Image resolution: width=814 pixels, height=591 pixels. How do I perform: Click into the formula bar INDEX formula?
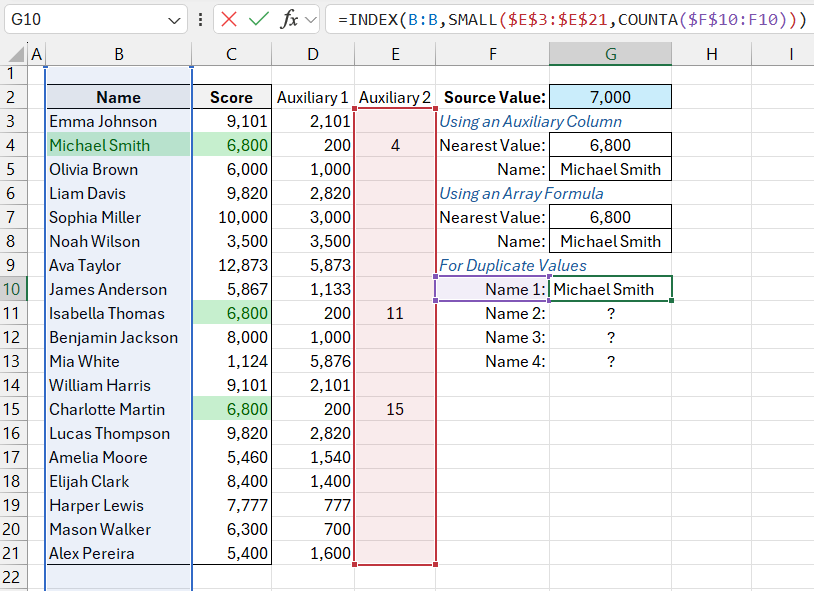tap(570, 19)
